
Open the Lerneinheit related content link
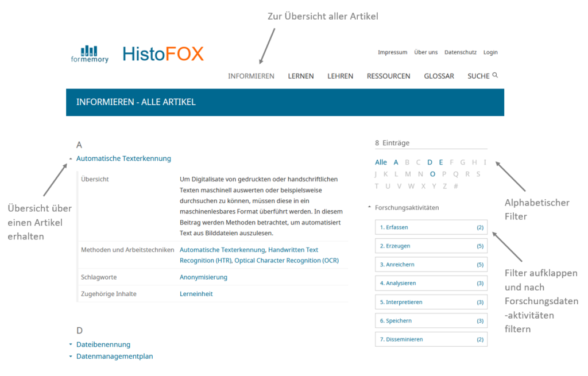coord(196,294)
